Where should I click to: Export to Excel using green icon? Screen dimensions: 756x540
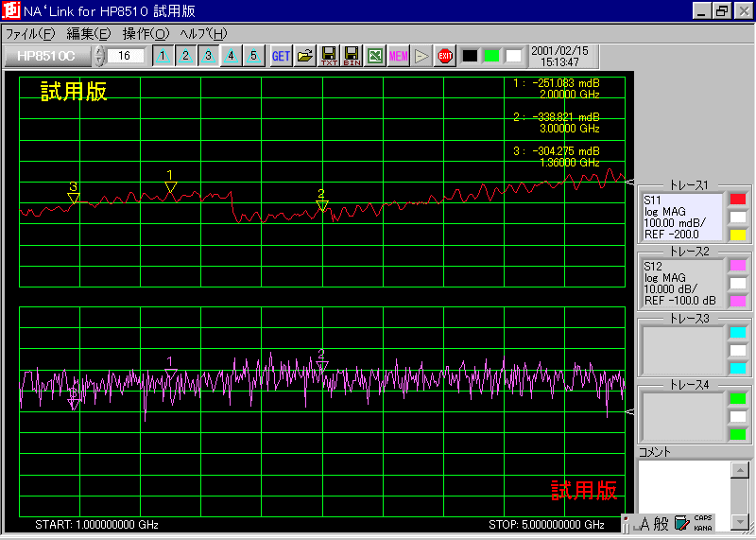[375, 56]
